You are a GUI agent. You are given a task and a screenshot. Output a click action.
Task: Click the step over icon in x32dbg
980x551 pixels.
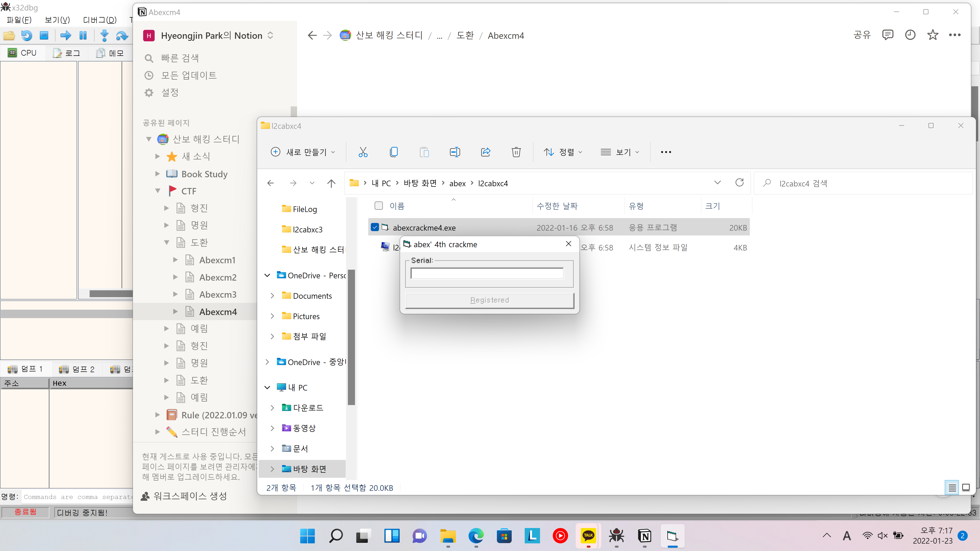click(x=122, y=36)
